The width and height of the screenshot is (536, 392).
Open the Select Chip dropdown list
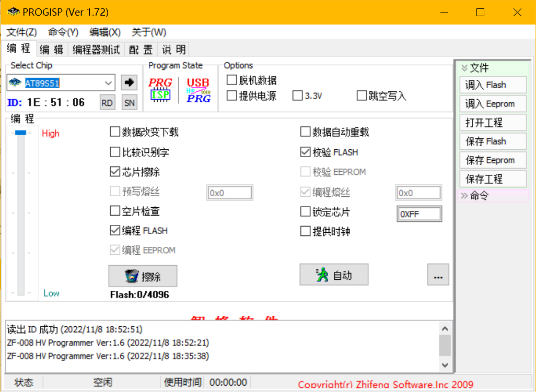(x=109, y=82)
